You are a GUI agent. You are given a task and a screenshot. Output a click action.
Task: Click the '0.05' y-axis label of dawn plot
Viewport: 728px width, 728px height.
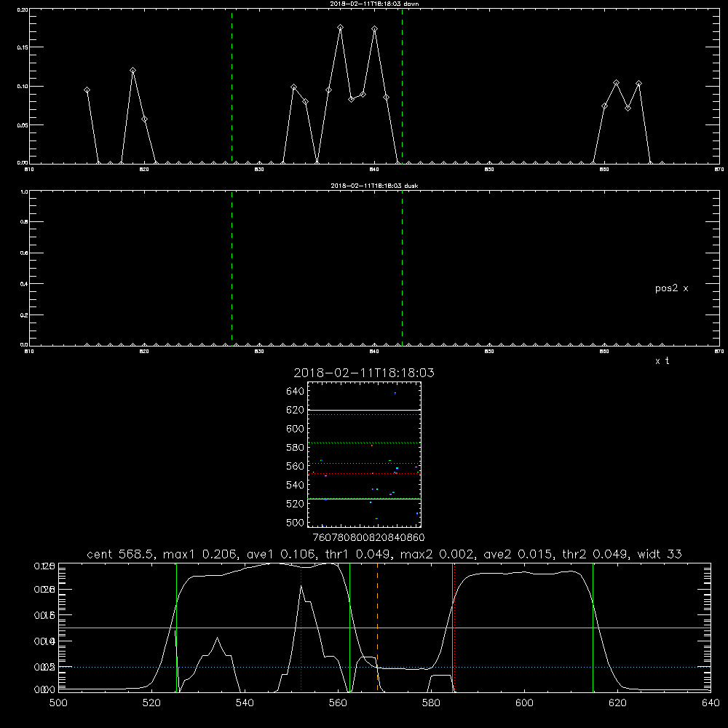[23, 125]
